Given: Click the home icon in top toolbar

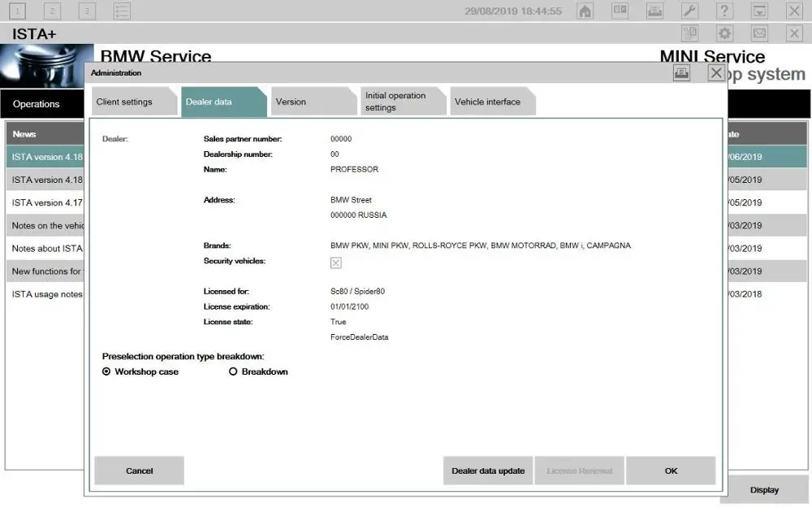Looking at the screenshot, I should click(585, 11).
